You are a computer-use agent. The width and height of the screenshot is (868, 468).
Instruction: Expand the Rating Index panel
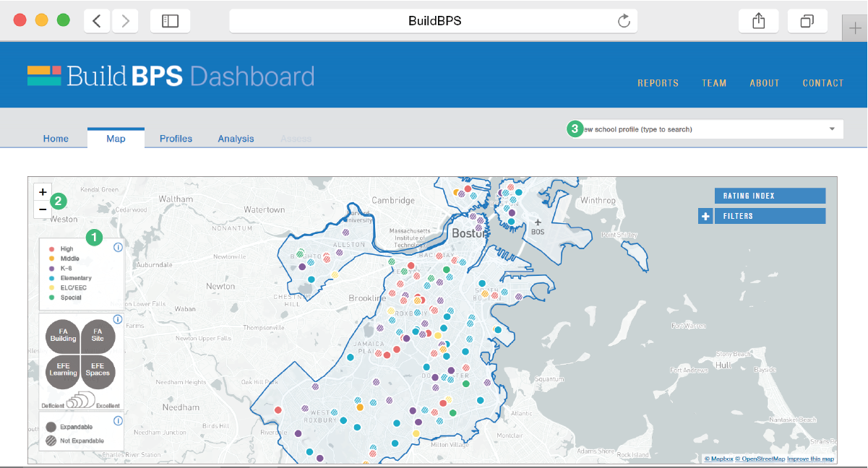point(769,196)
